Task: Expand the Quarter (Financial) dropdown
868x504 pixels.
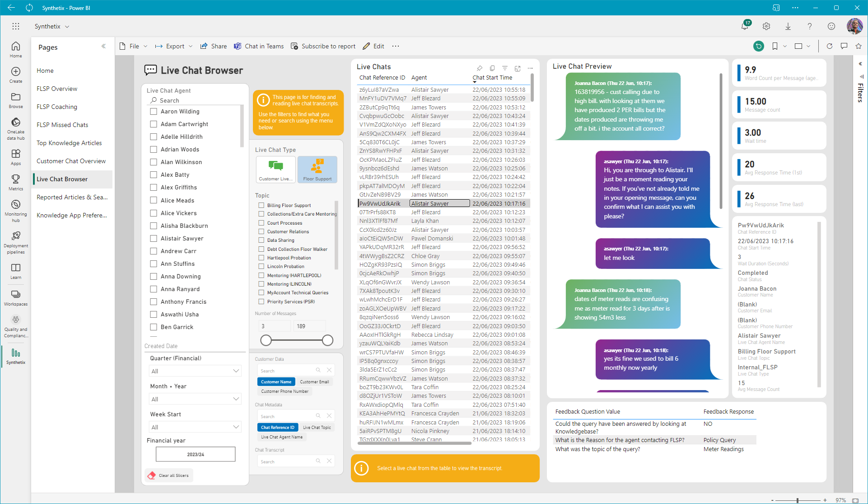Action: [195, 371]
